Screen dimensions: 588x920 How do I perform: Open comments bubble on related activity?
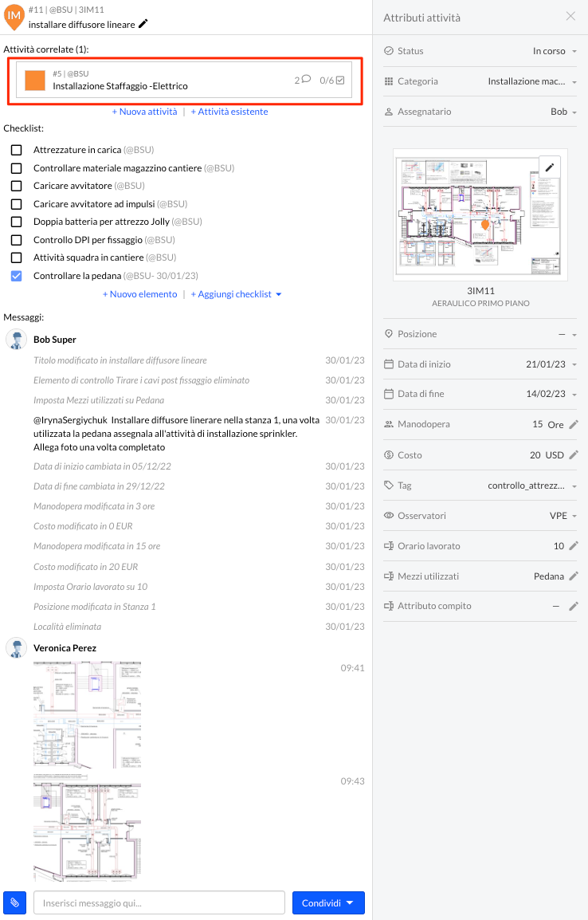click(305, 80)
